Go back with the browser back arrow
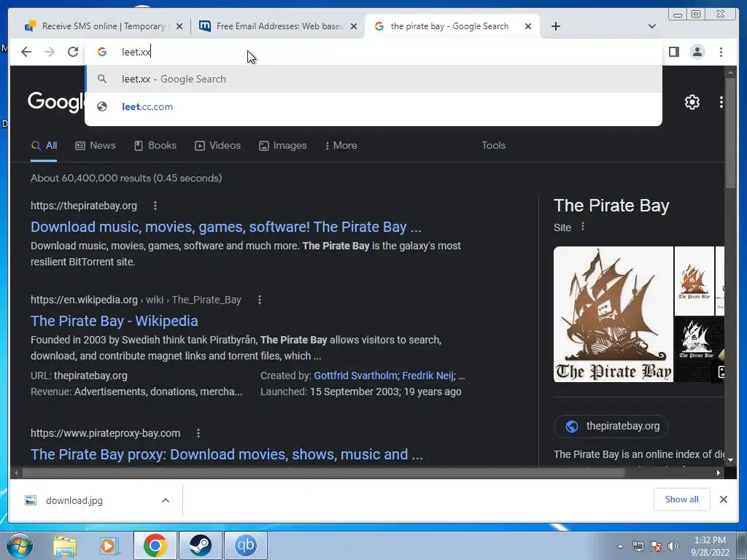747x560 pixels. (26, 52)
